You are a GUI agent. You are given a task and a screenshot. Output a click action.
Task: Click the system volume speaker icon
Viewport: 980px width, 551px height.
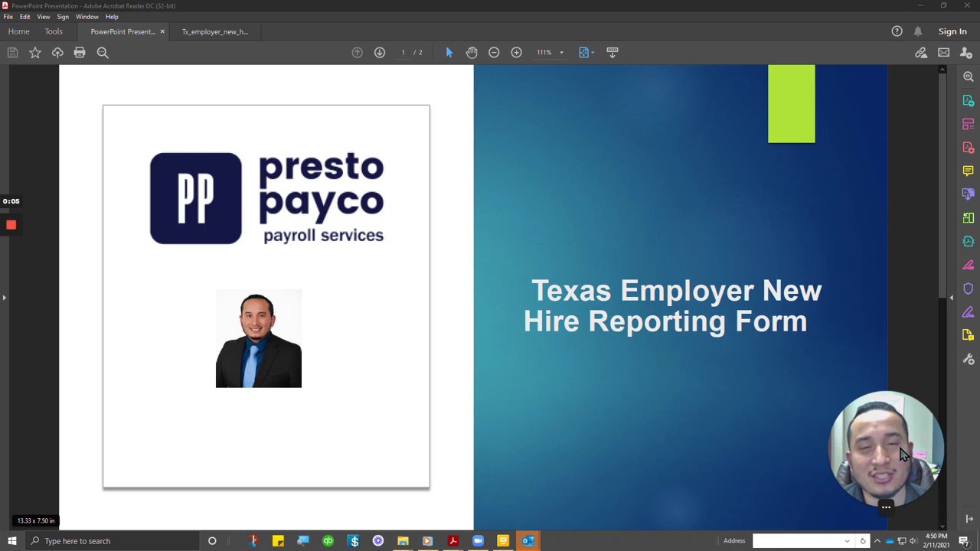913,541
